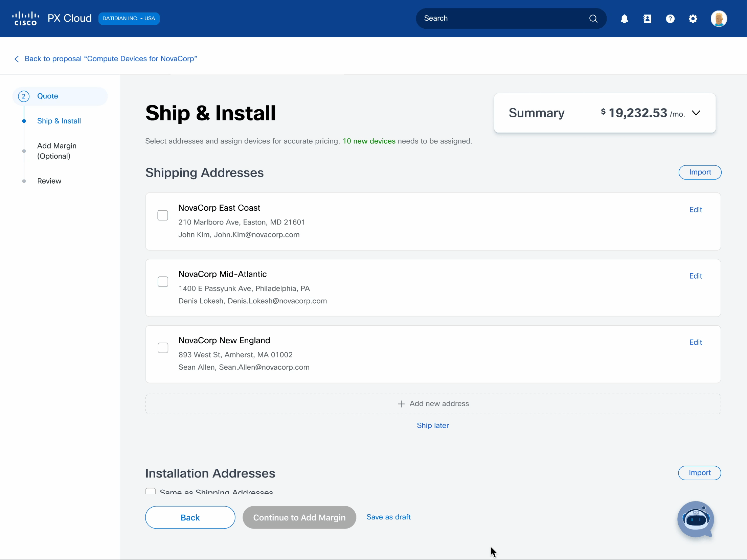747x560 pixels.
Task: Select NovaCorp East Coast checkbox
Action: coord(163,215)
